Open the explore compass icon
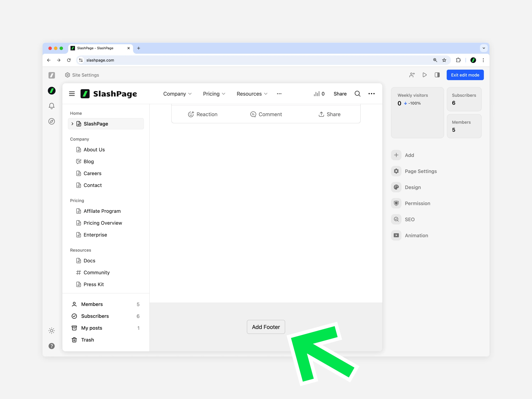Screen dimensions: 532x399 [x=52, y=121]
